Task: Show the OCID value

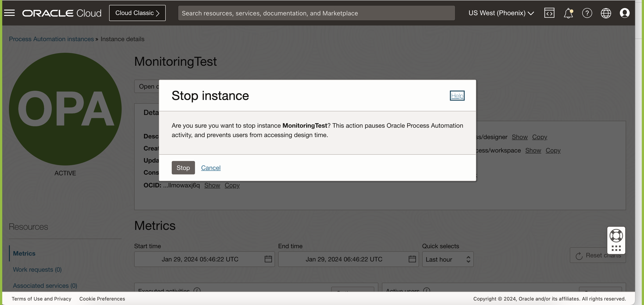Action: [212, 185]
